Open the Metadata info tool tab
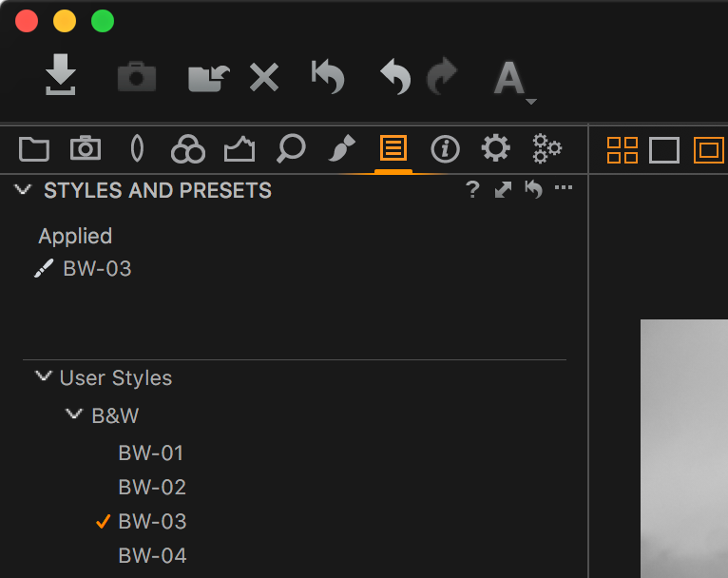 coord(445,149)
